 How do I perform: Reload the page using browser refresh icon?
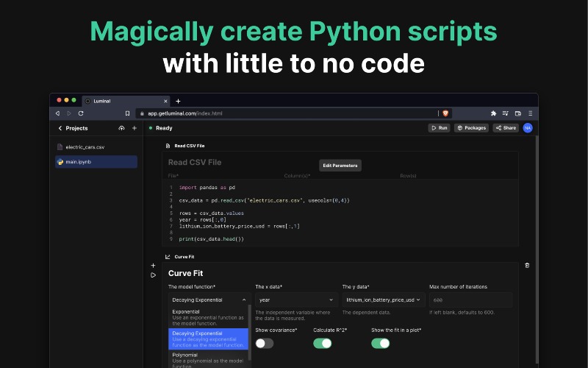tap(81, 113)
